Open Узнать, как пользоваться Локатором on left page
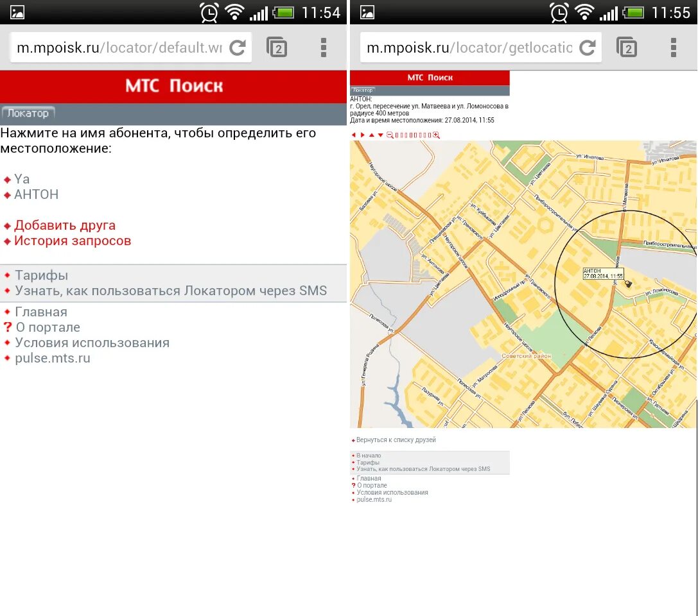 click(x=171, y=291)
